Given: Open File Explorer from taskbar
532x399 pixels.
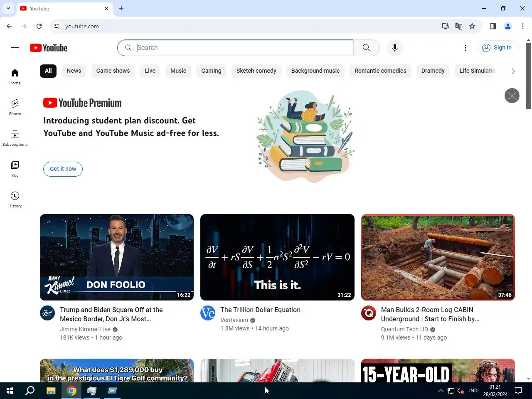Looking at the screenshot, I should (51, 391).
